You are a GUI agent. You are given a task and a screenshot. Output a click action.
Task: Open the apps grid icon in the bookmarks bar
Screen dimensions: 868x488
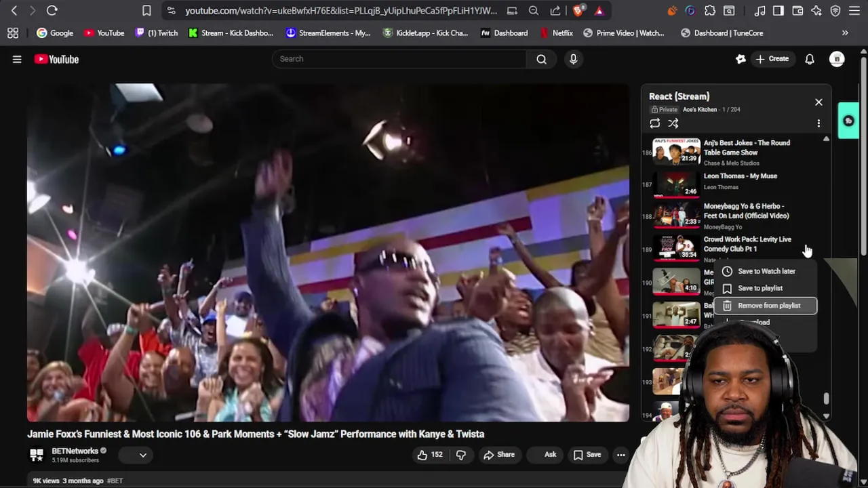12,33
